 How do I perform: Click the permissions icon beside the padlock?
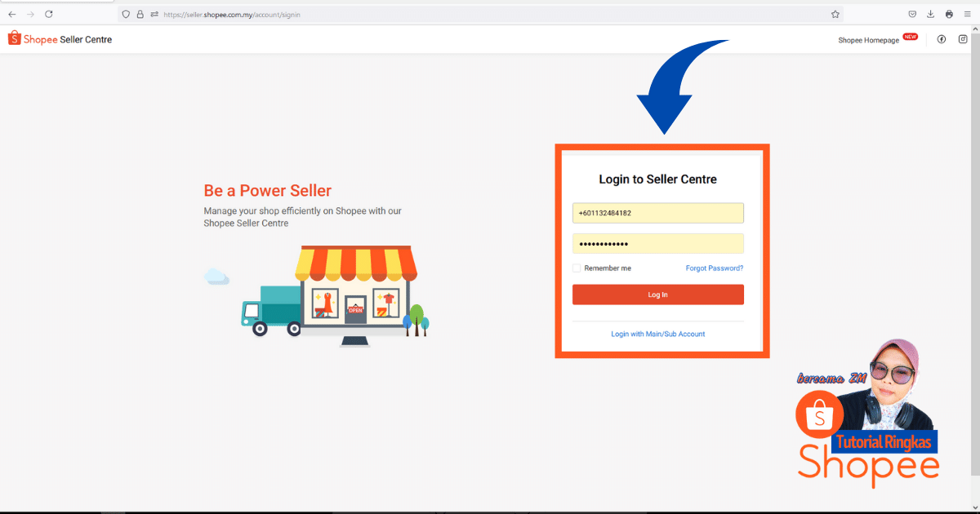tap(154, 14)
